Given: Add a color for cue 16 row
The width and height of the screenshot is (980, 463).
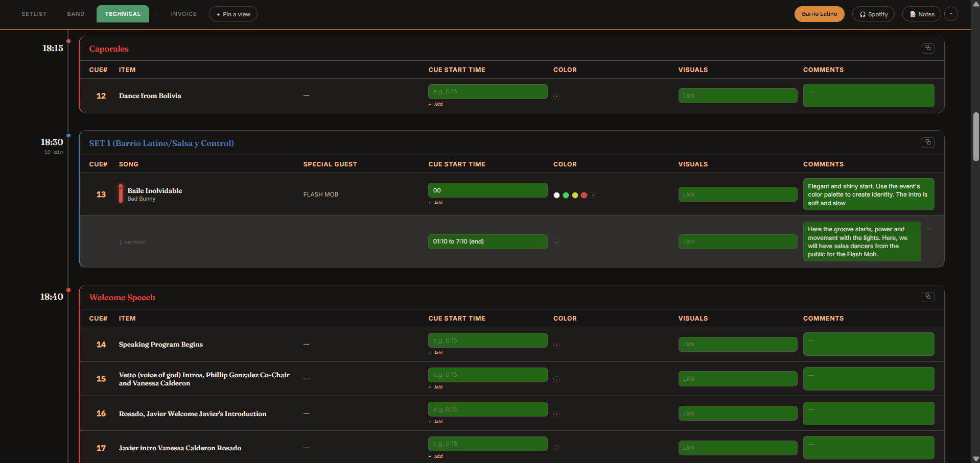Looking at the screenshot, I should (x=556, y=414).
